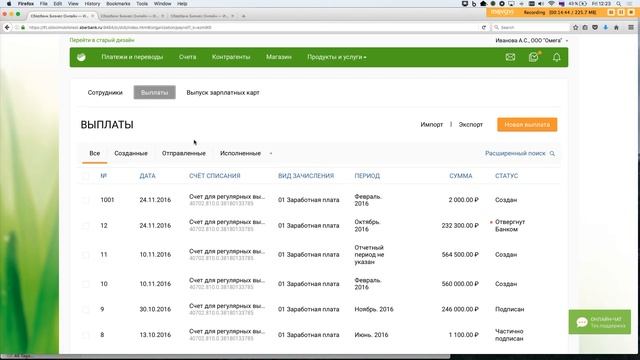
Task: Open Счета in navbar
Action: (187, 57)
